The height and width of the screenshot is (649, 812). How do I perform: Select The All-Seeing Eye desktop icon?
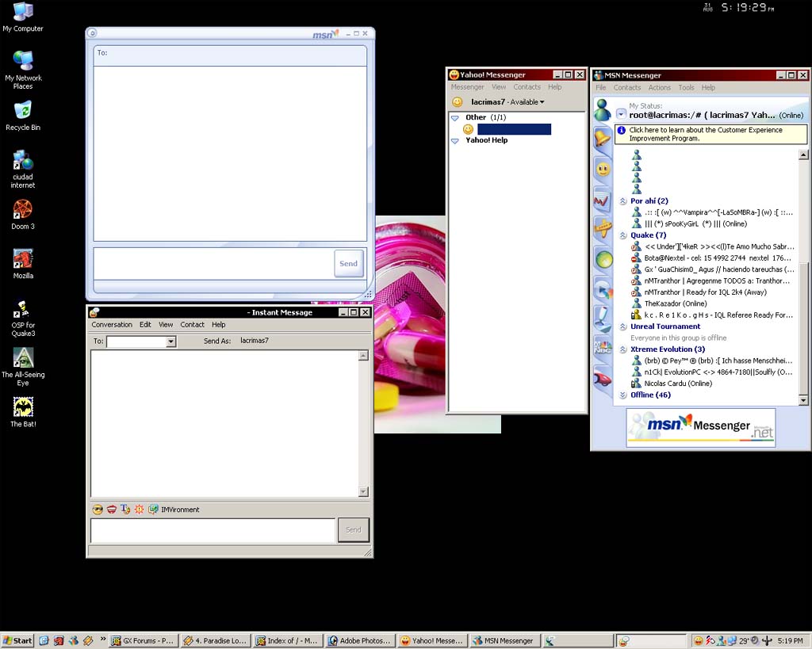pyautogui.click(x=23, y=366)
